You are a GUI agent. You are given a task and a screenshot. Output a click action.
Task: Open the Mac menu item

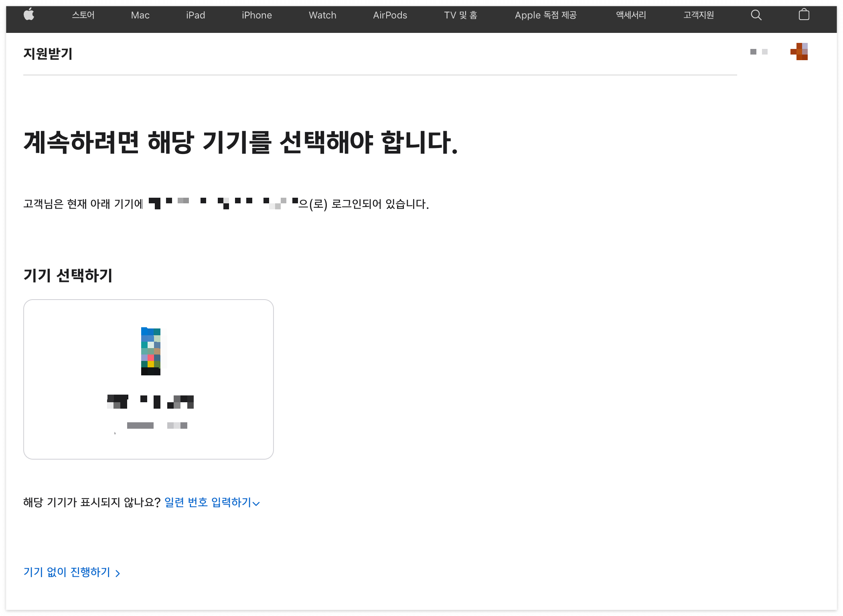(x=140, y=15)
